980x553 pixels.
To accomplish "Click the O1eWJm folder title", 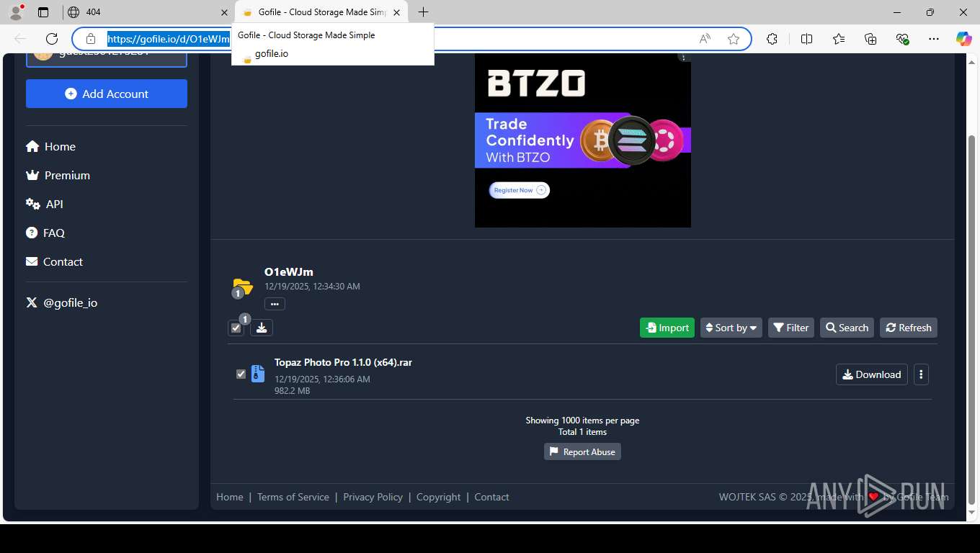I will 289,272.
